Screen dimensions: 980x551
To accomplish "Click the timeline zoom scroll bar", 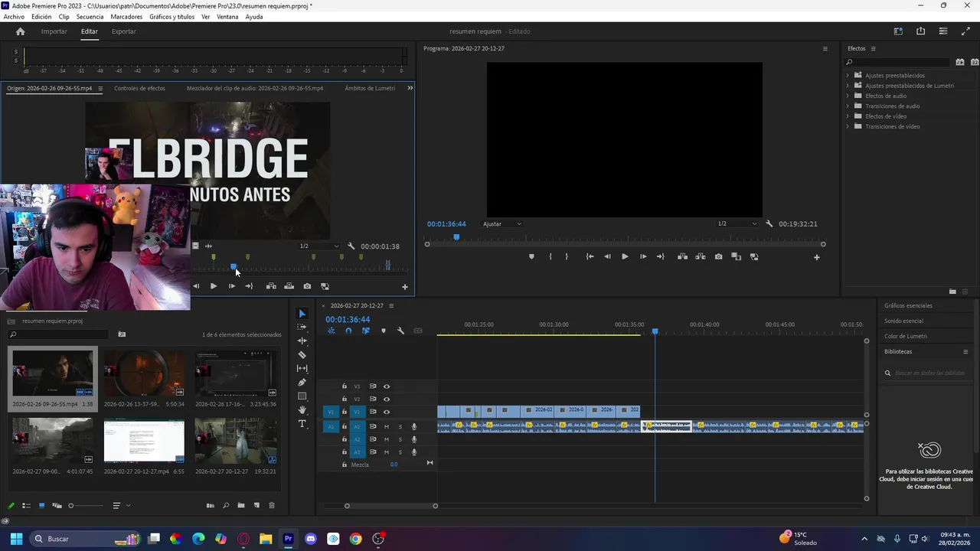I will click(391, 506).
